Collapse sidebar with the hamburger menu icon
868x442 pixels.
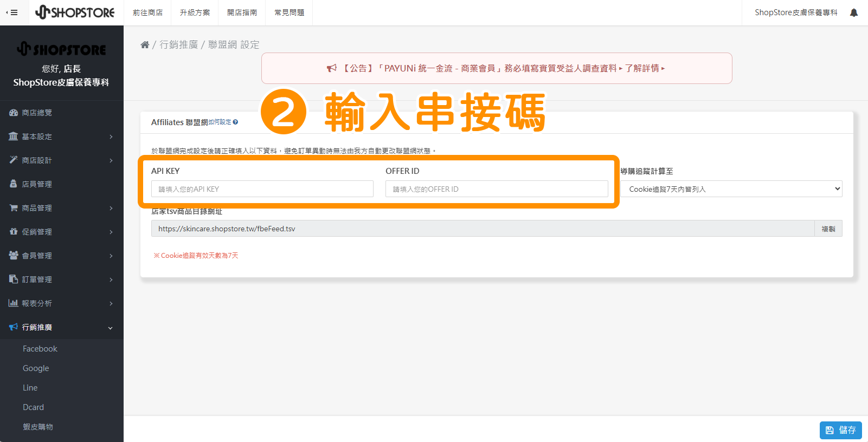(12, 12)
